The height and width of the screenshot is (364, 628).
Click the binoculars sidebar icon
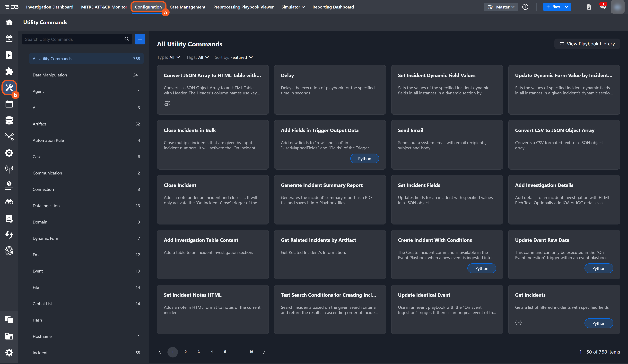[9, 202]
